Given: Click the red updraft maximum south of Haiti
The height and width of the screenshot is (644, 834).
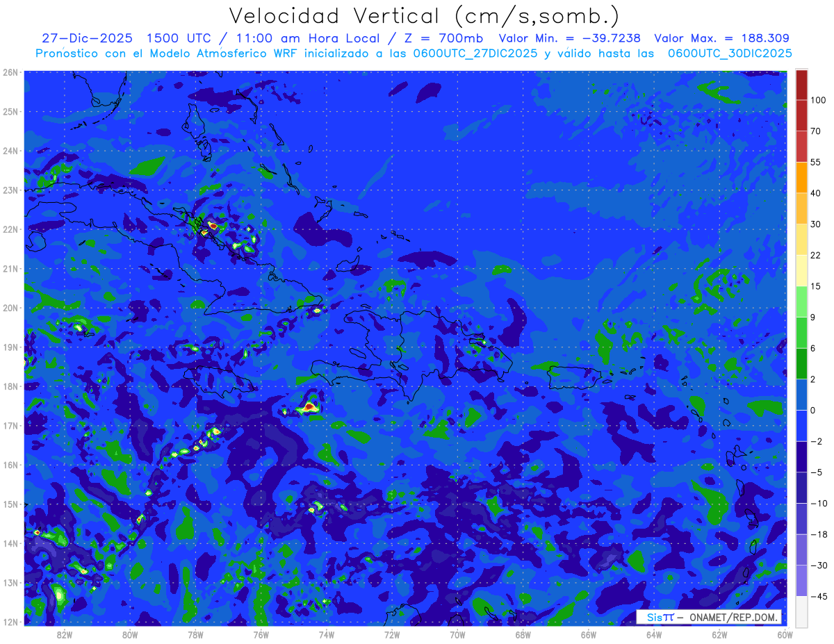Looking at the screenshot, I should coord(310,407).
